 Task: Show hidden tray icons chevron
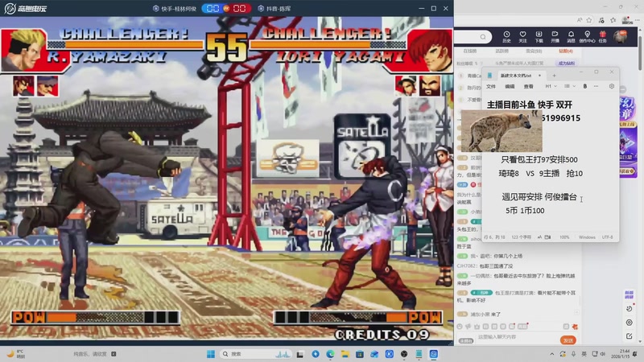tap(551, 354)
